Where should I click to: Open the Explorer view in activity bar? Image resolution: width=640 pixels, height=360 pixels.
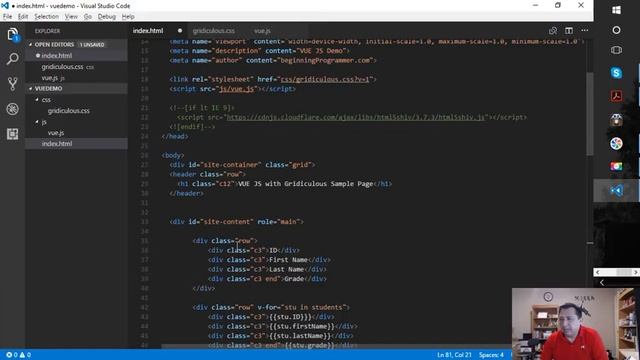pos(13,34)
